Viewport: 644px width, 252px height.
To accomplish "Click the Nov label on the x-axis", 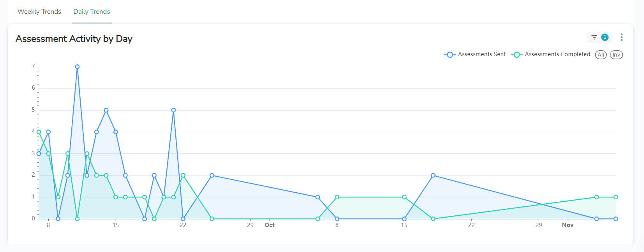I will [568, 225].
